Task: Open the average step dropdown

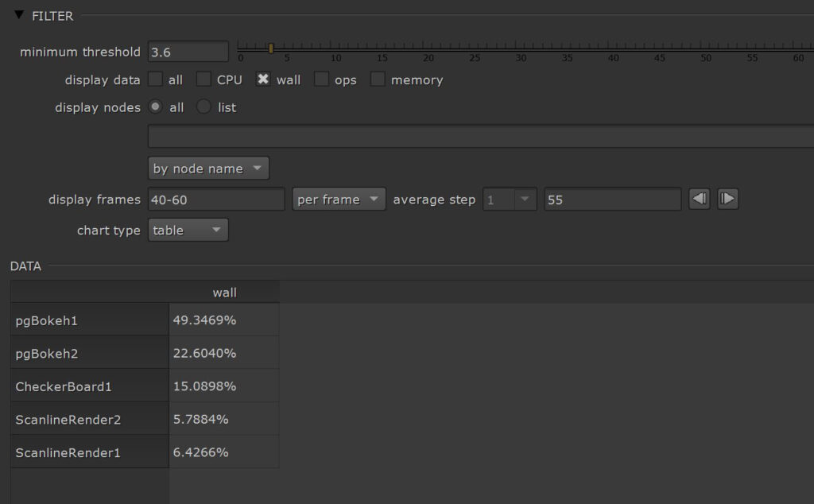Action: 510,200
